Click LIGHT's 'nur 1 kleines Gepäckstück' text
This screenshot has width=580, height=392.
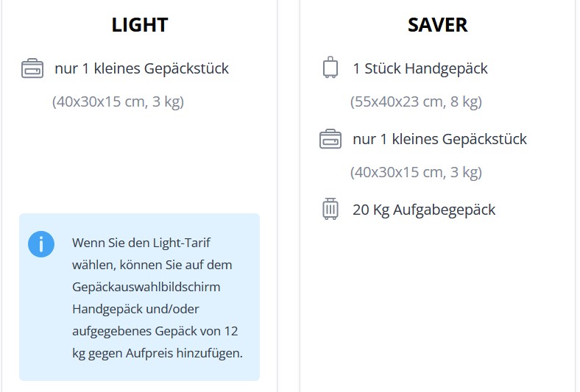[141, 69]
